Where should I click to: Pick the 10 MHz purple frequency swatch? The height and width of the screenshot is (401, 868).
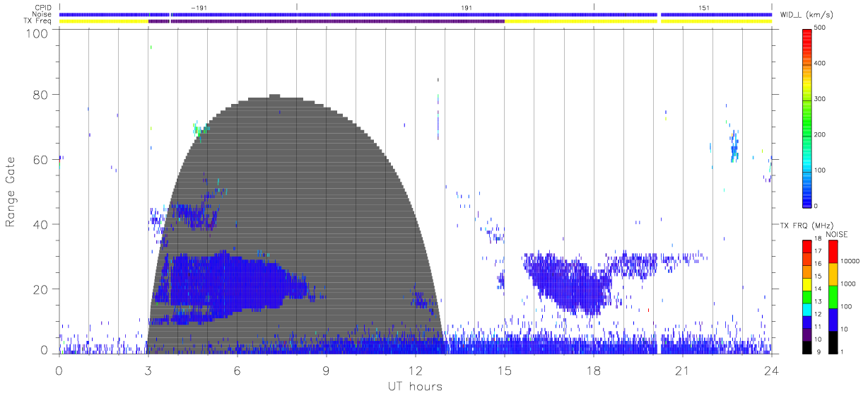(x=807, y=335)
